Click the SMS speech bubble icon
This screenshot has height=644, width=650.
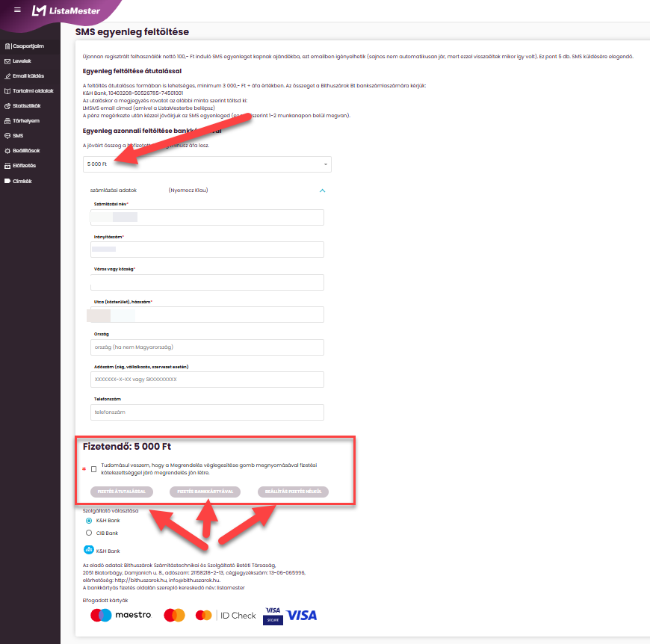pos(7,135)
